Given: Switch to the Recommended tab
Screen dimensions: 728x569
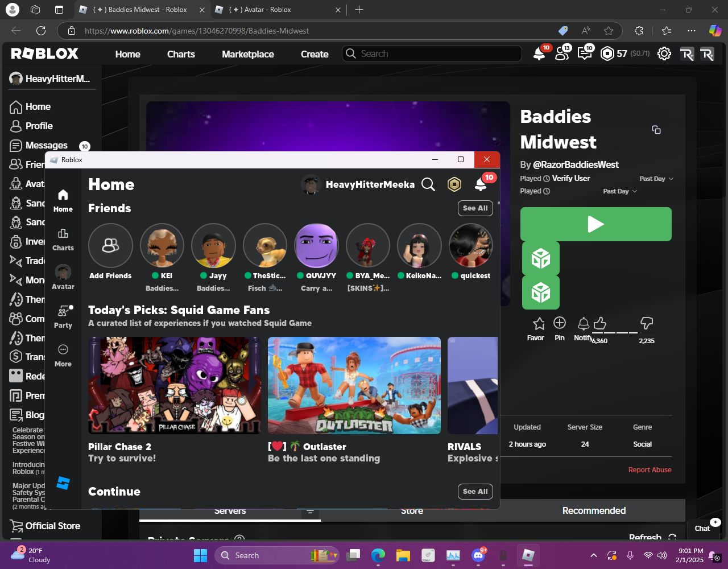Looking at the screenshot, I should point(594,510).
